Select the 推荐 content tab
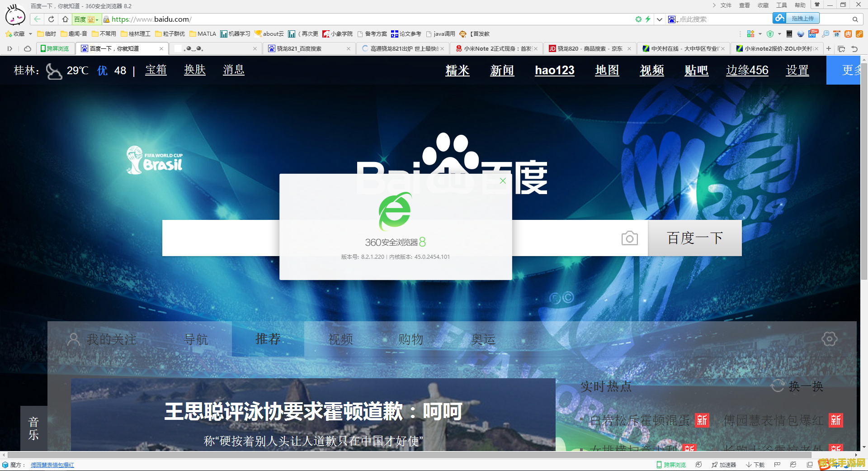Image resolution: width=868 pixels, height=471 pixels. (x=268, y=339)
